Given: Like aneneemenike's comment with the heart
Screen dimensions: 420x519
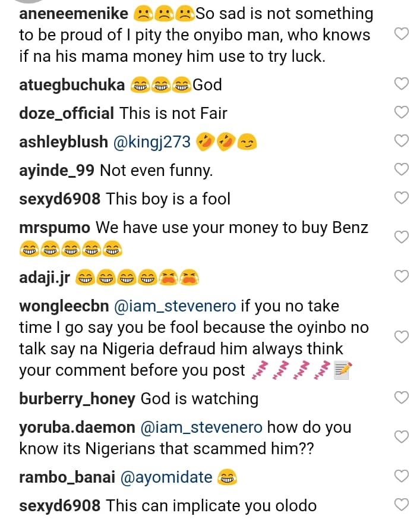Looking at the screenshot, I should tap(402, 34).
